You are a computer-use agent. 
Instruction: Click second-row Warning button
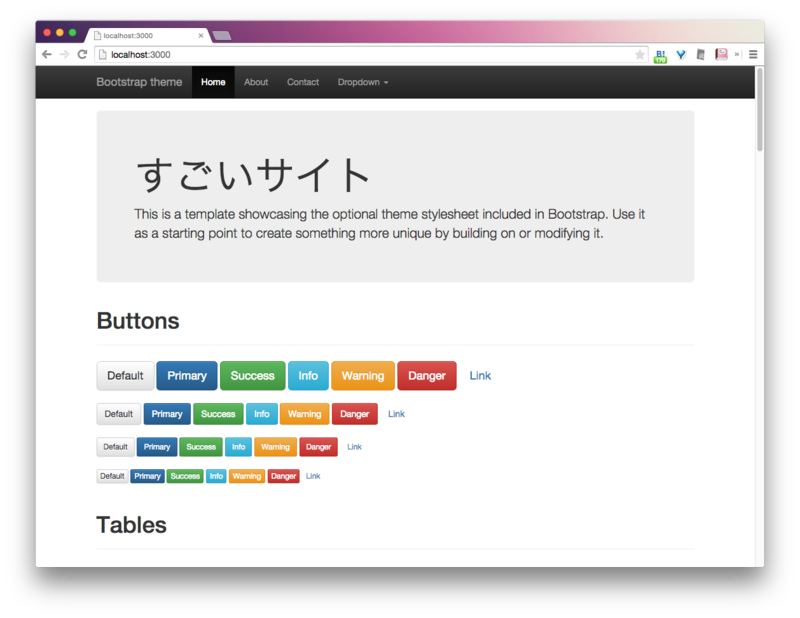(305, 414)
